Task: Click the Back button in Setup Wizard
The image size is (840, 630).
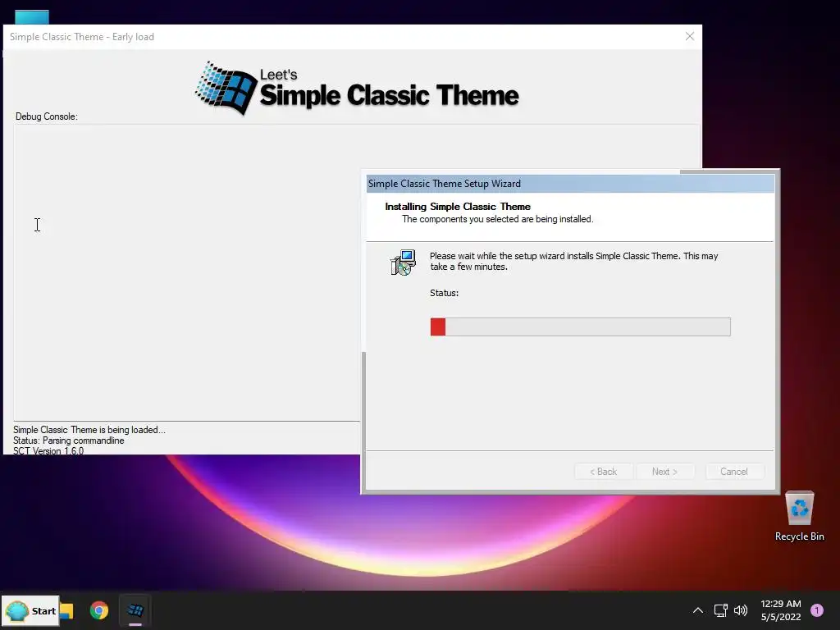Action: pyautogui.click(x=603, y=472)
